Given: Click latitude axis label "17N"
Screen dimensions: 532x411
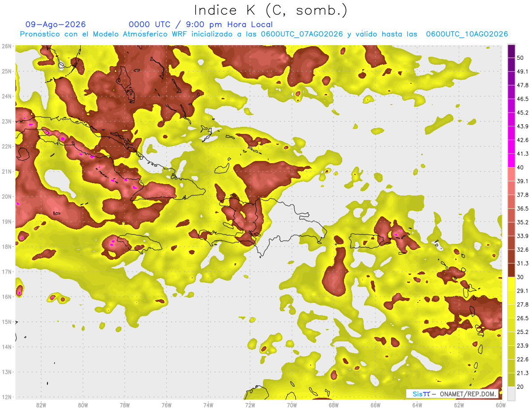Looking at the screenshot, I should [6, 272].
